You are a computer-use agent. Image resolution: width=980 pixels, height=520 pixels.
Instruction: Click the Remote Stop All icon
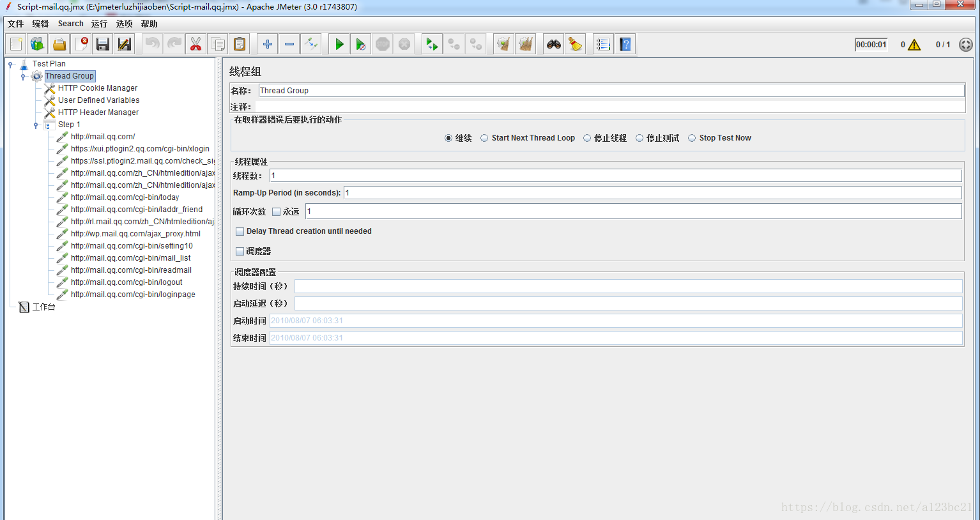pyautogui.click(x=454, y=44)
